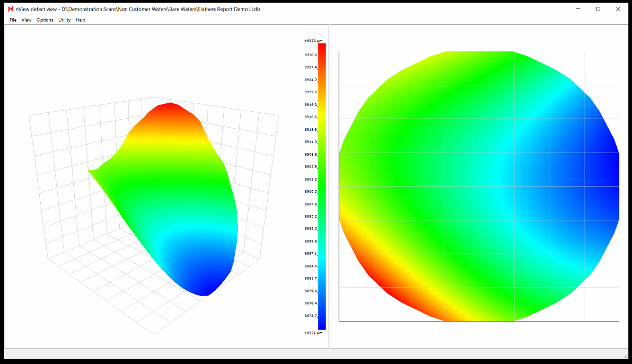Viewport: 632px width, 364px height.
Task: Open the File menu
Action: pos(13,20)
